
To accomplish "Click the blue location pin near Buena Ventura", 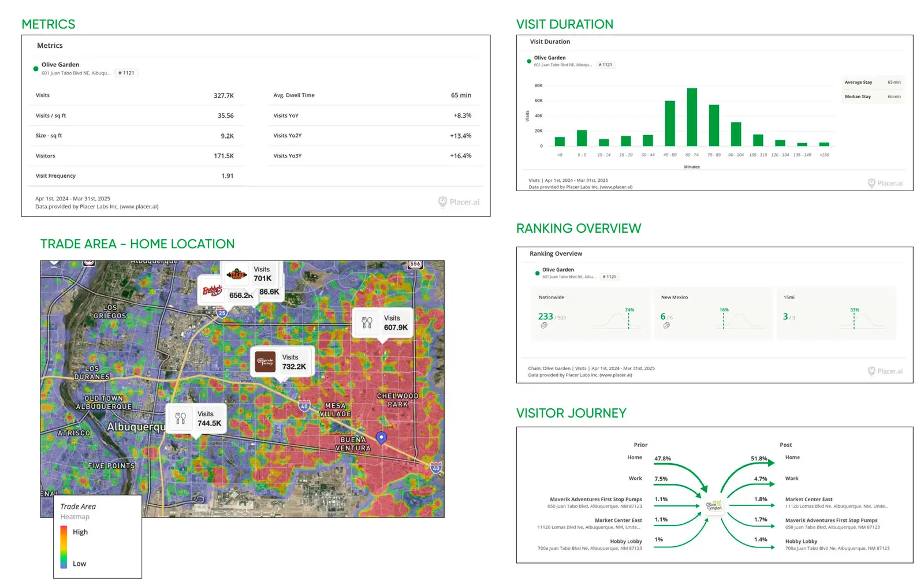I will coord(381,438).
